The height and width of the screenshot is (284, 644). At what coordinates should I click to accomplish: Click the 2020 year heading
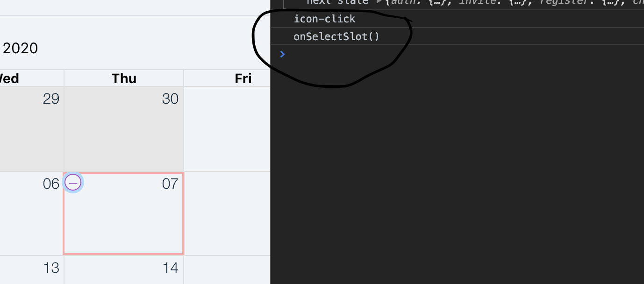(x=19, y=48)
